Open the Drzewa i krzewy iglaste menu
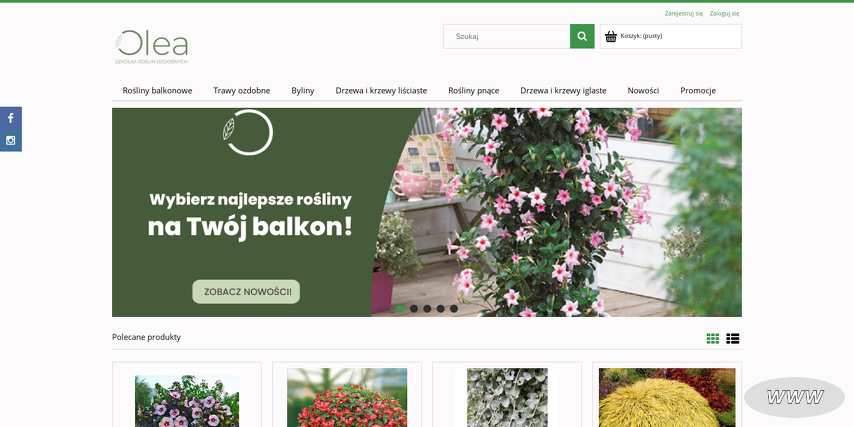Viewport: 854px width, 427px height. 563,90
